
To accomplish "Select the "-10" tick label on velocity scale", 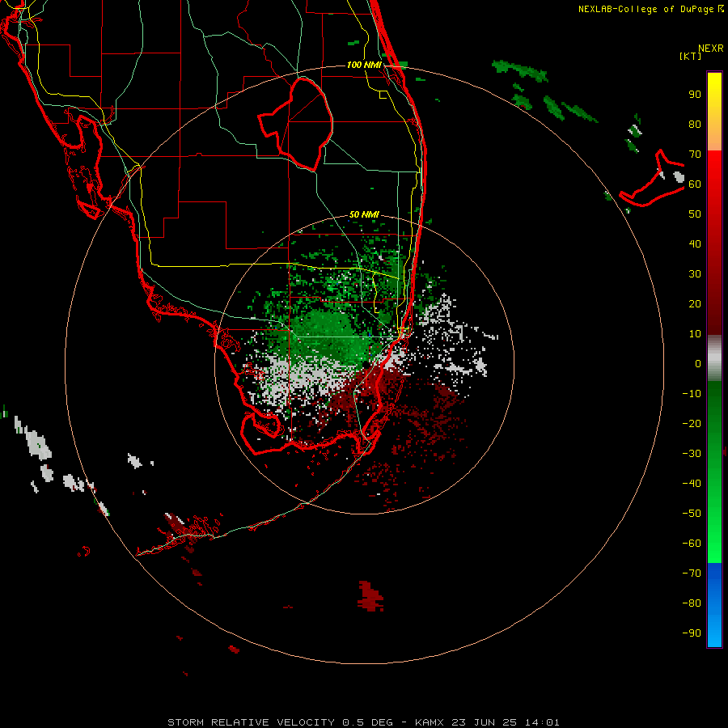I will click(692, 394).
